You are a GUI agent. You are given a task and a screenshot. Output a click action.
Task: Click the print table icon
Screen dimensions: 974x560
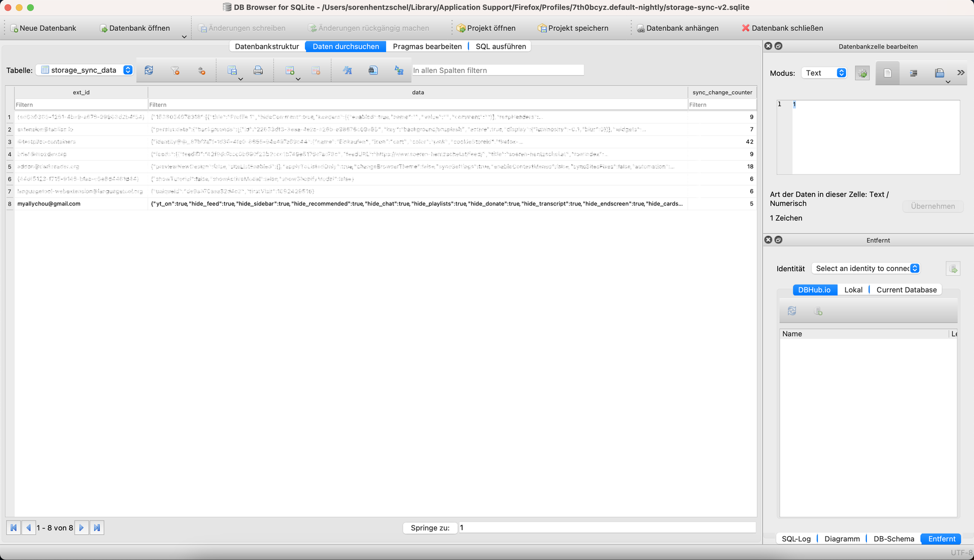pos(258,71)
